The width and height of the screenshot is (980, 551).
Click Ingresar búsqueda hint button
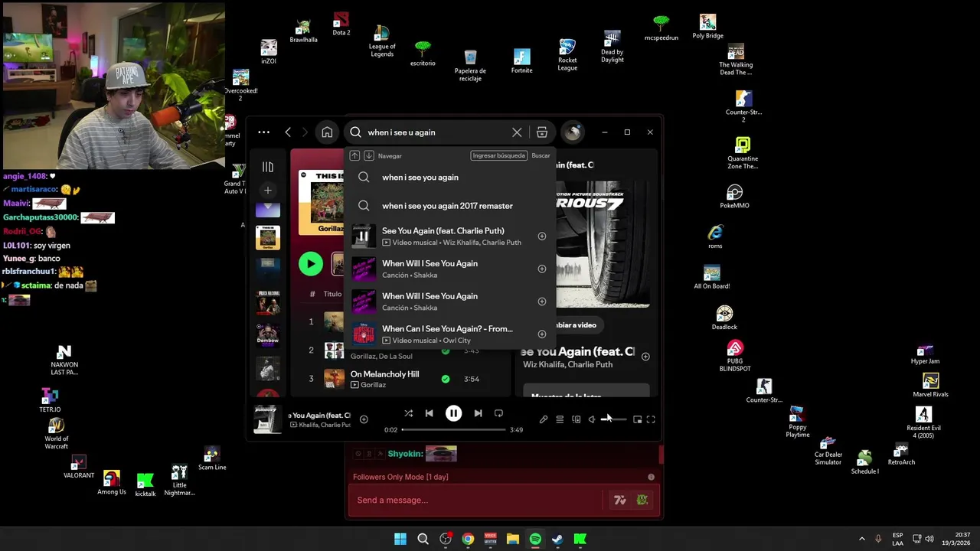click(x=499, y=155)
